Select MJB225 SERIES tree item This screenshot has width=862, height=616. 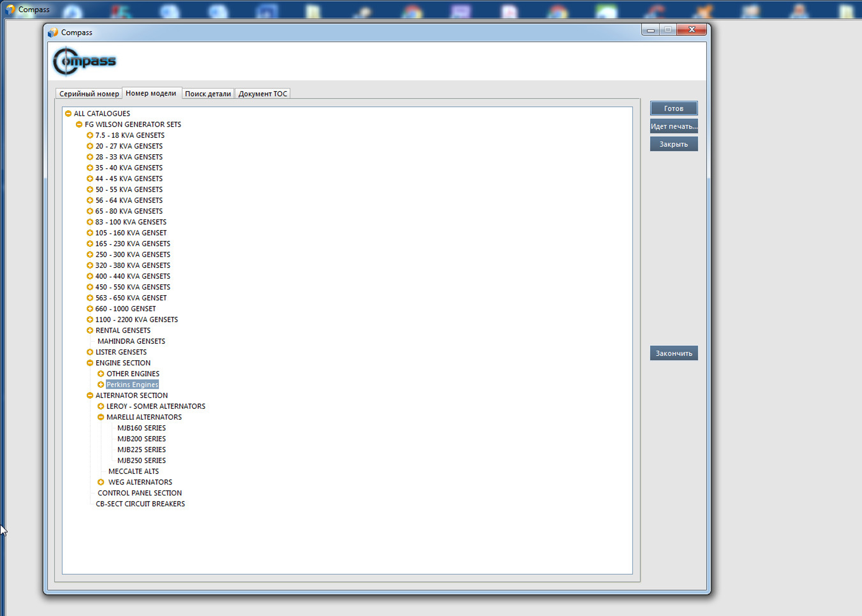point(141,450)
